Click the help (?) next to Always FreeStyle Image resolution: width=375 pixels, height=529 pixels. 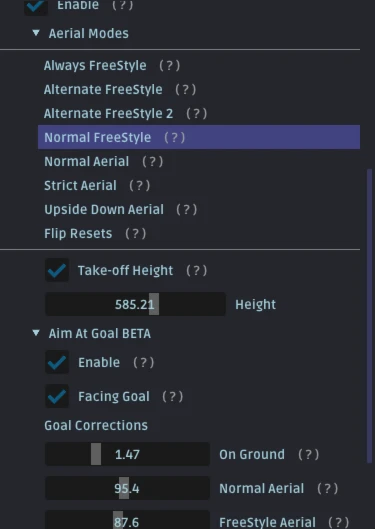pyautogui.click(x=169, y=65)
